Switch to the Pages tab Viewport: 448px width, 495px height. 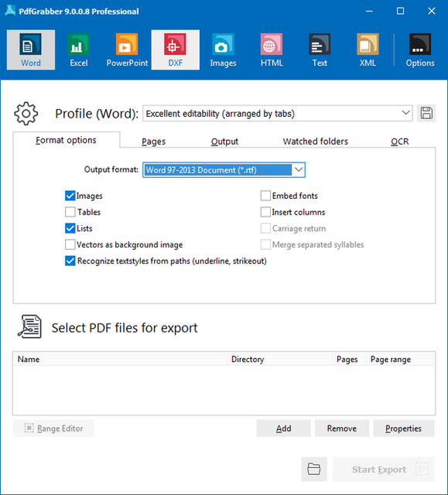click(153, 142)
